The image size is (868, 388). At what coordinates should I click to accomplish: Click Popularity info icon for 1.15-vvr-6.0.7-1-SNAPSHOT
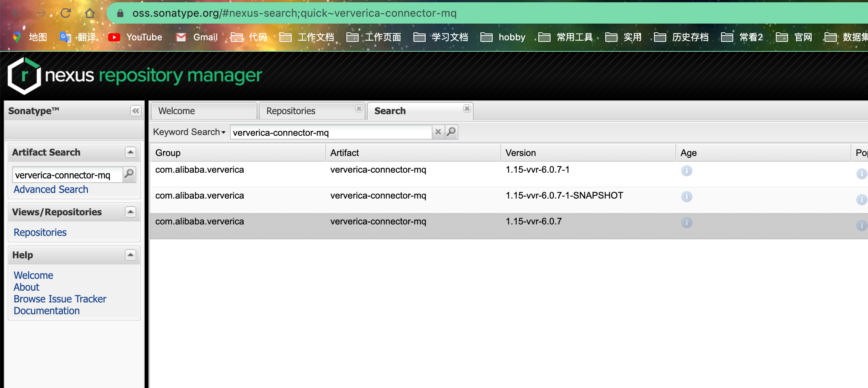pyautogui.click(x=862, y=200)
